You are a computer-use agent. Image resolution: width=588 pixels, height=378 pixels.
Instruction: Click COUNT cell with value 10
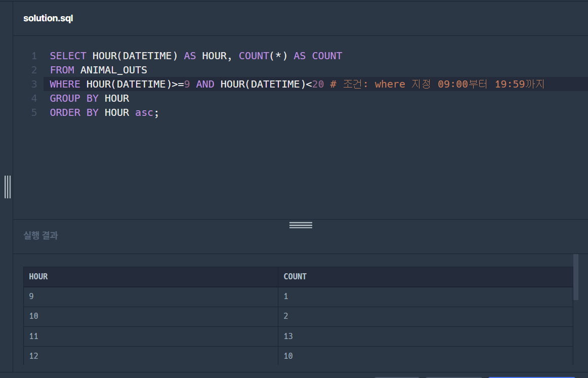[425, 356]
